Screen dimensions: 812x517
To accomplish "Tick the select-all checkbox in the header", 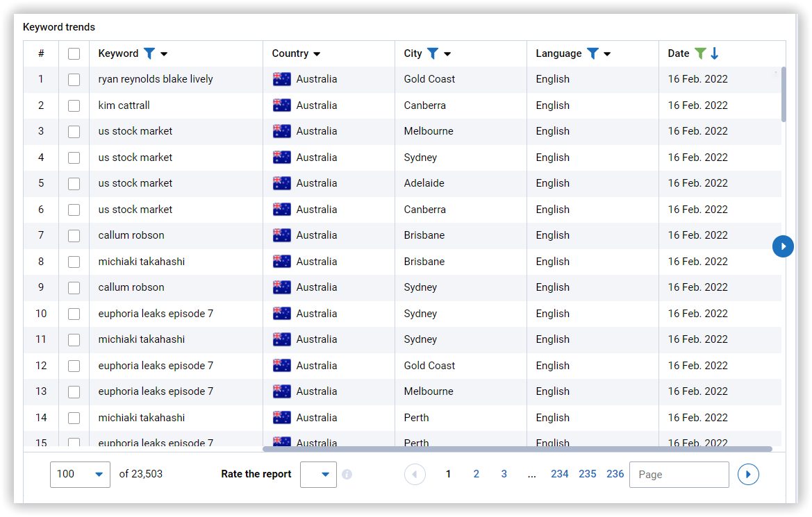I will (74, 53).
